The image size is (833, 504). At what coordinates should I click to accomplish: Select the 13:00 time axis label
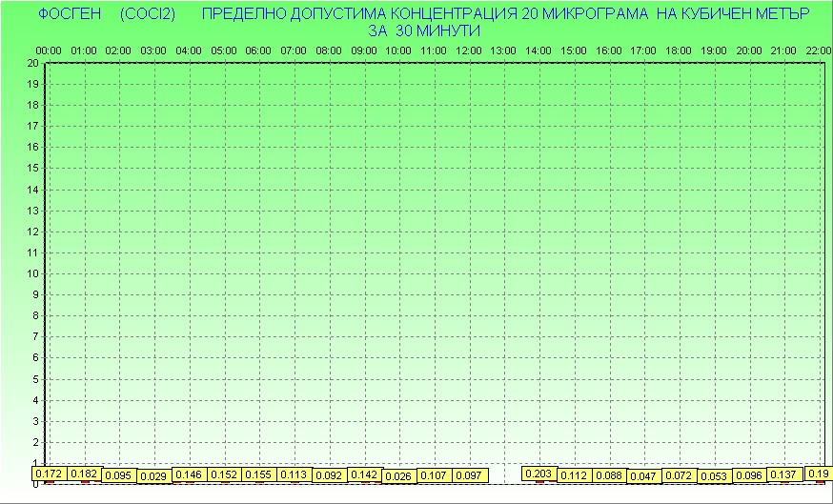502,51
